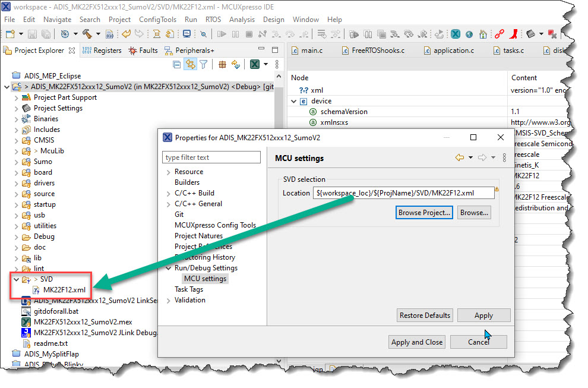The width and height of the screenshot is (588, 388).
Task: Click the home icon in main toolbar
Action: (483, 34)
